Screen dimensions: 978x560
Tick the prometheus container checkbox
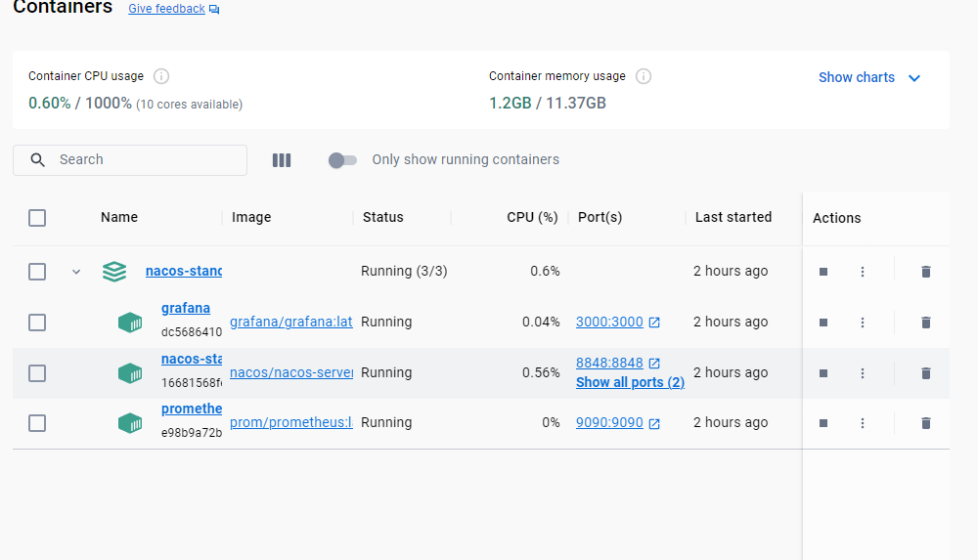click(37, 423)
